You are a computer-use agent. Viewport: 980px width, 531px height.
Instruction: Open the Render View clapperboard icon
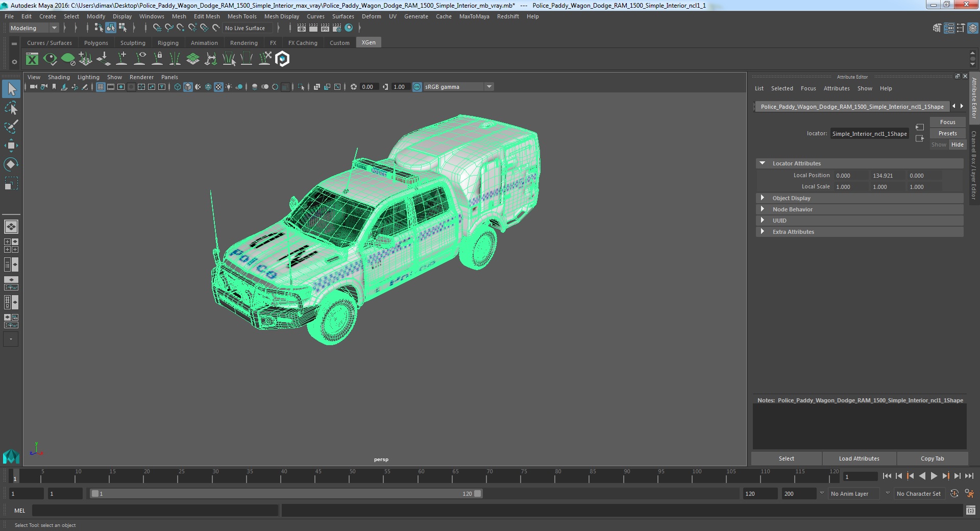pos(302,28)
